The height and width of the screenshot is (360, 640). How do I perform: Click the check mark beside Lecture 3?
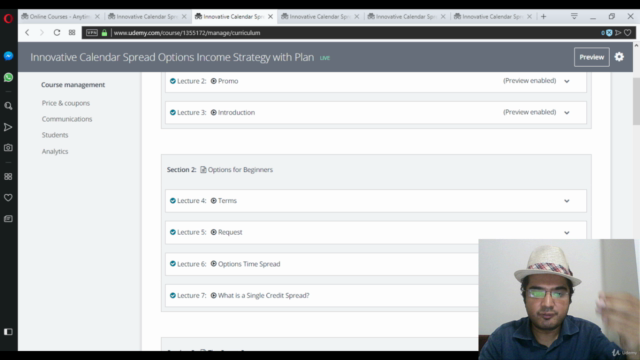tap(173, 112)
